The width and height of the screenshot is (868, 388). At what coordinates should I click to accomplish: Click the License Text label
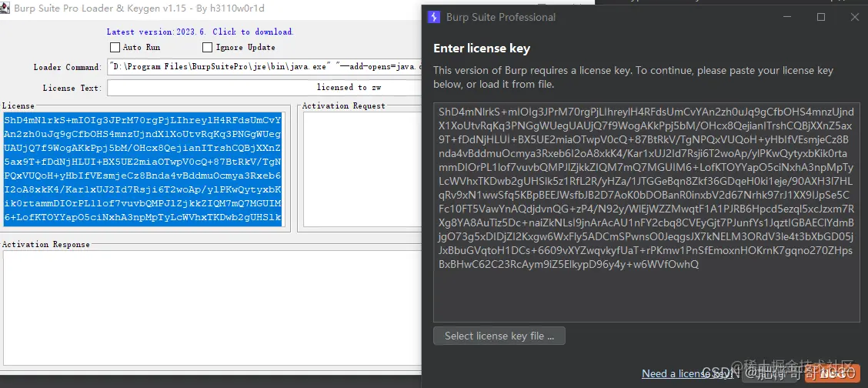(x=72, y=88)
